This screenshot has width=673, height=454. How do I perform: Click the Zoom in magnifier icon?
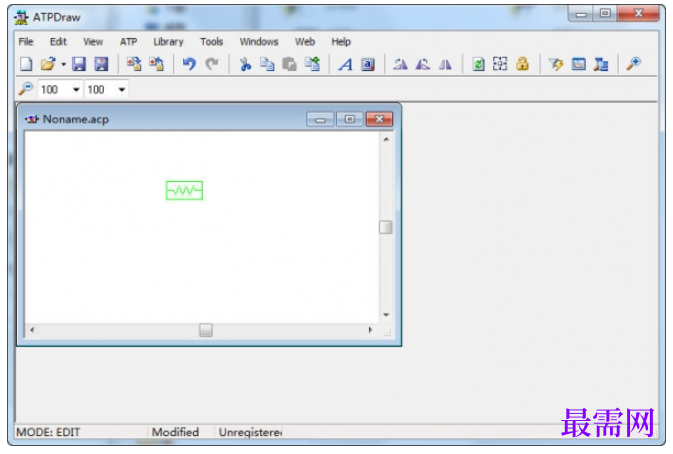634,64
